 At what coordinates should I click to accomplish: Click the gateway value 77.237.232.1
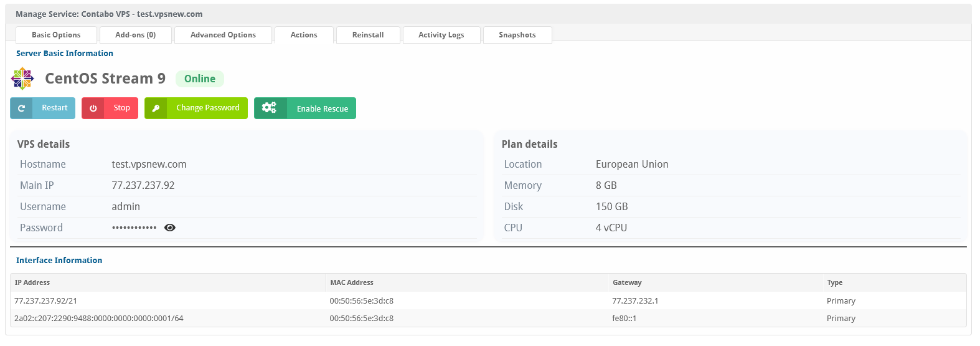(x=635, y=301)
